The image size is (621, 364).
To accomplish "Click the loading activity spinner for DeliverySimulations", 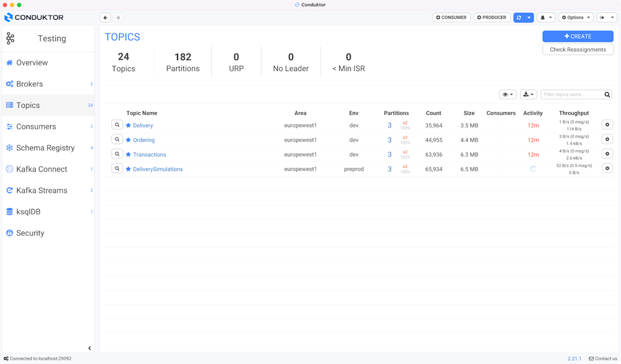I will (533, 169).
